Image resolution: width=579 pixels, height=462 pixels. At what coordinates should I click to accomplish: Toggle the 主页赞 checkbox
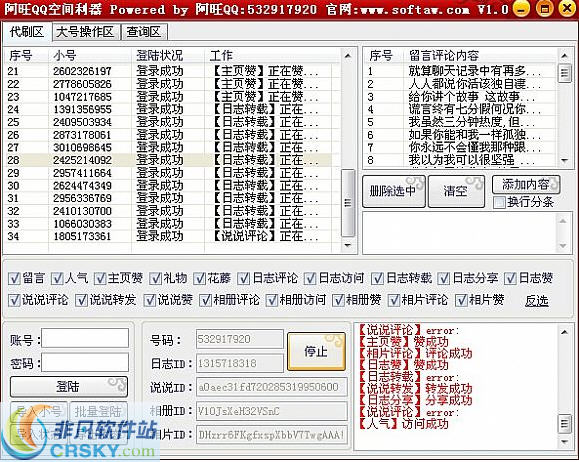[100, 278]
